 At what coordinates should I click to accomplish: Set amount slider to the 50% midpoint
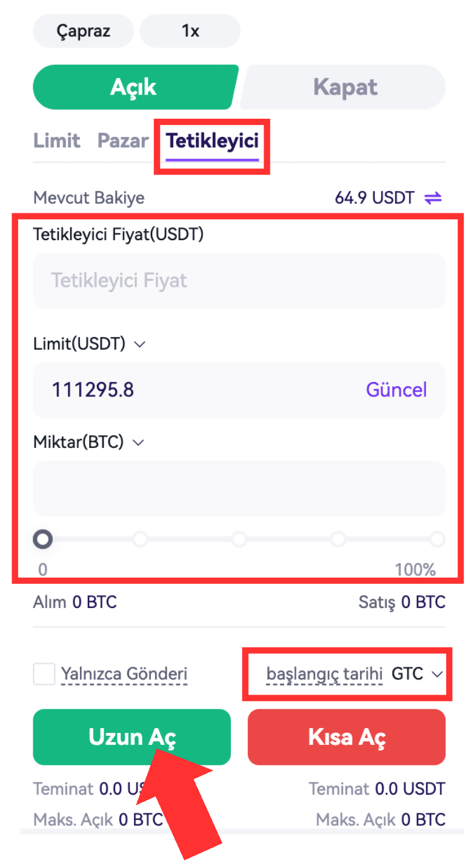239,539
